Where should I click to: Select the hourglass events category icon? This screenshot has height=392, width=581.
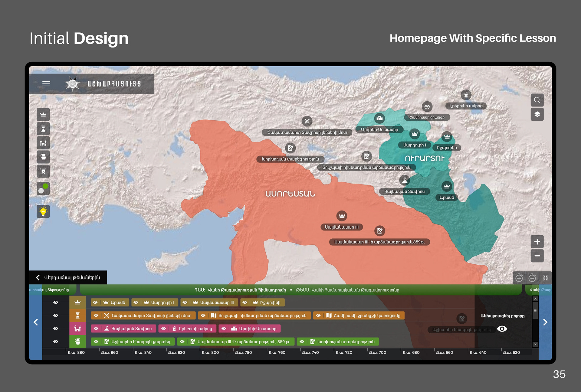pyautogui.click(x=43, y=129)
